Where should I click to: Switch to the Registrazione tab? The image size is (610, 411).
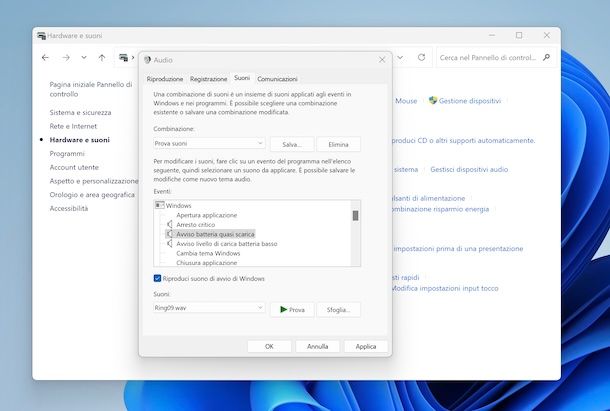pos(209,79)
